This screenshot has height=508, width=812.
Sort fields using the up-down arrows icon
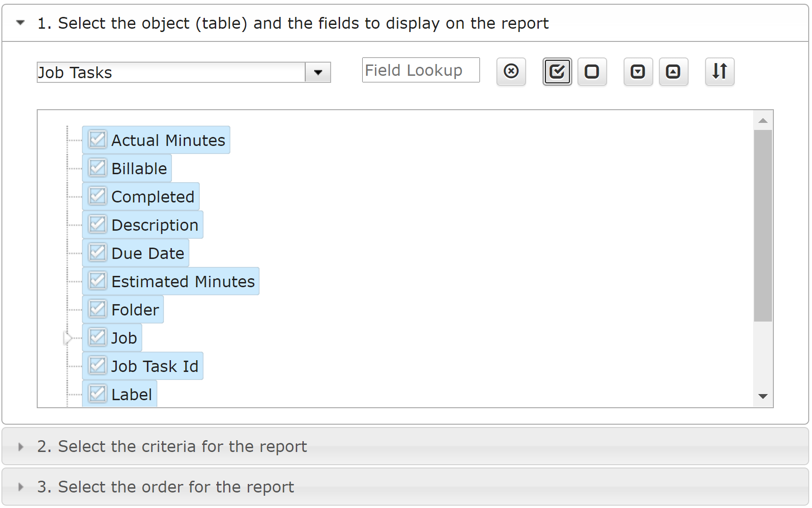pyautogui.click(x=719, y=72)
